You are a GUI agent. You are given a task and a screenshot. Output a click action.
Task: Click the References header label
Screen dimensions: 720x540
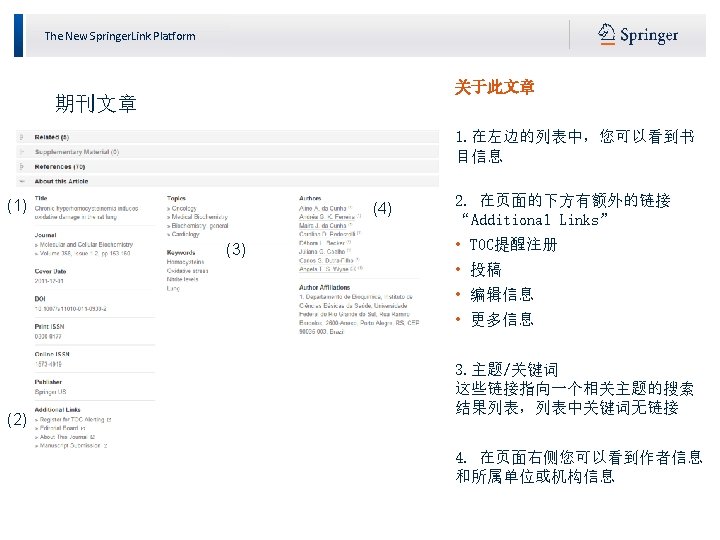[x=60, y=166]
